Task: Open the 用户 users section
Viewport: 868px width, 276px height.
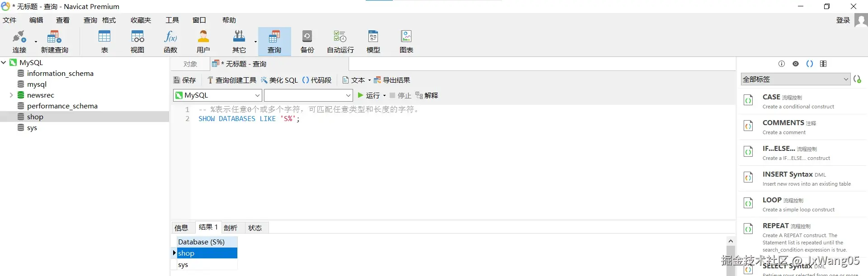Action: coord(203,42)
